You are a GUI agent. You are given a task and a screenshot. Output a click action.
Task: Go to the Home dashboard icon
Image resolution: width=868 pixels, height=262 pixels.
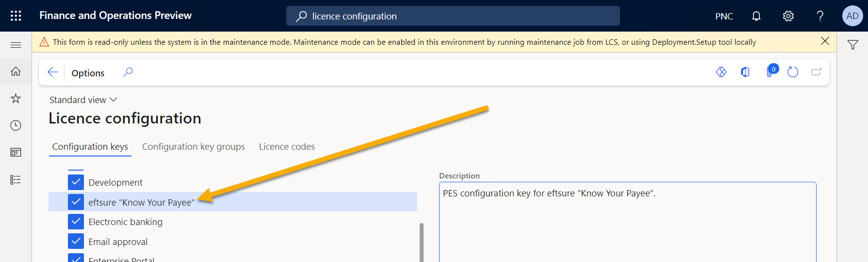tap(16, 71)
